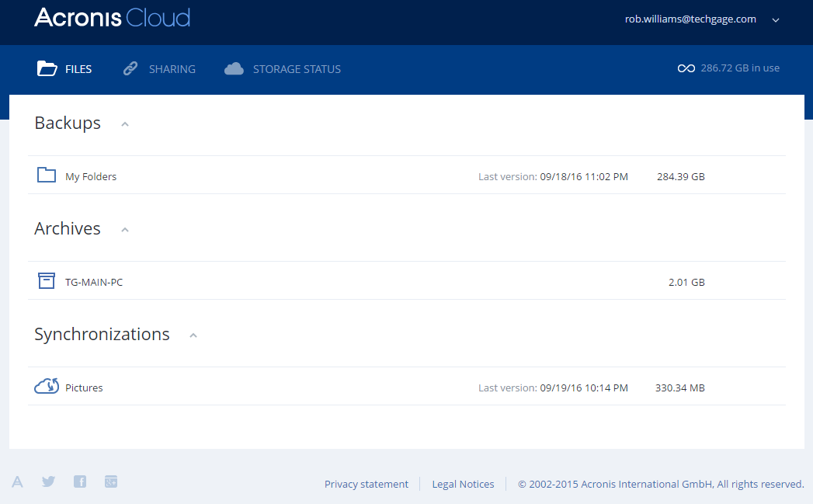Click the Acronis copyright notice text
813x504 pixels.
point(661,484)
